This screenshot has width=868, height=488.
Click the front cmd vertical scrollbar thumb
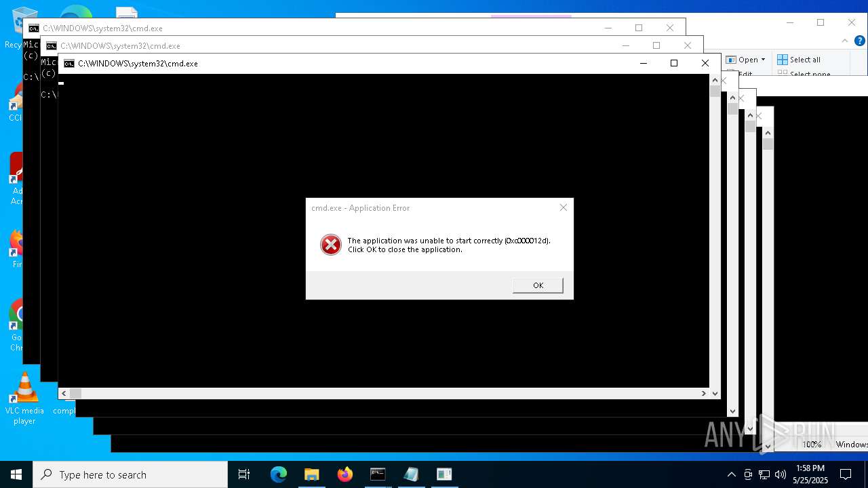715,91
